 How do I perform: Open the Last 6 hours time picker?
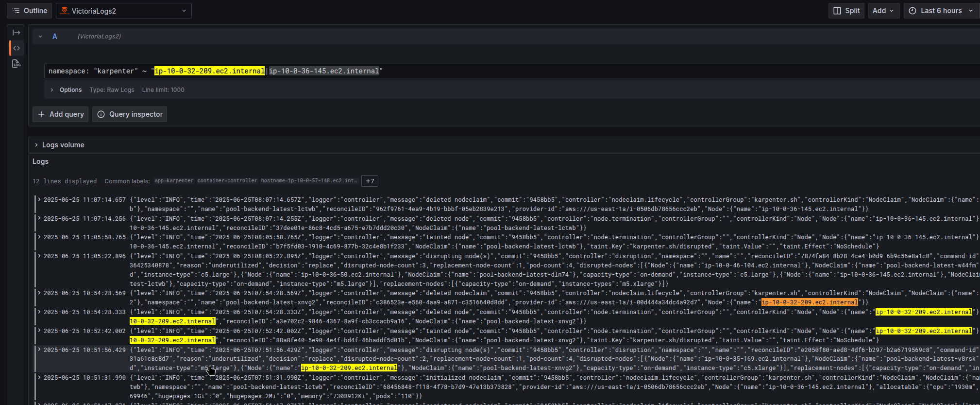(x=941, y=11)
